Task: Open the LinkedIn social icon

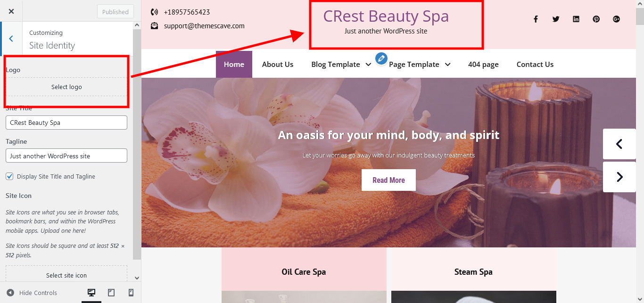Action: pos(576,19)
